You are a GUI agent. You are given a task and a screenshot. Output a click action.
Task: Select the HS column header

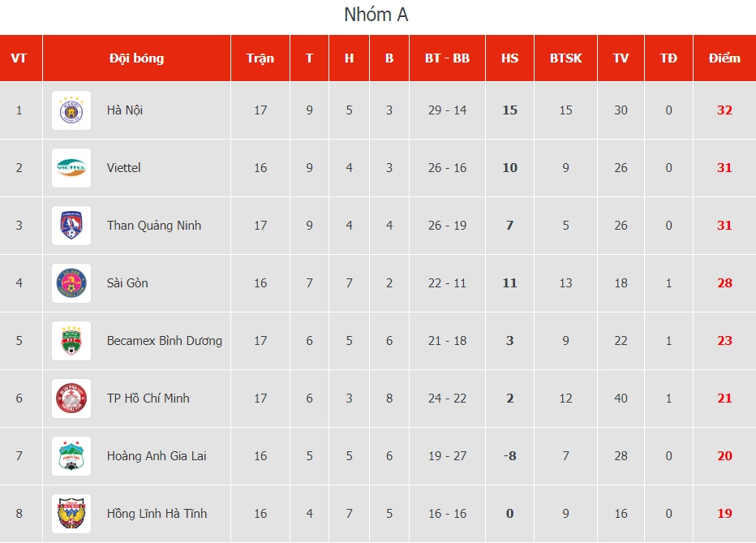(509, 58)
